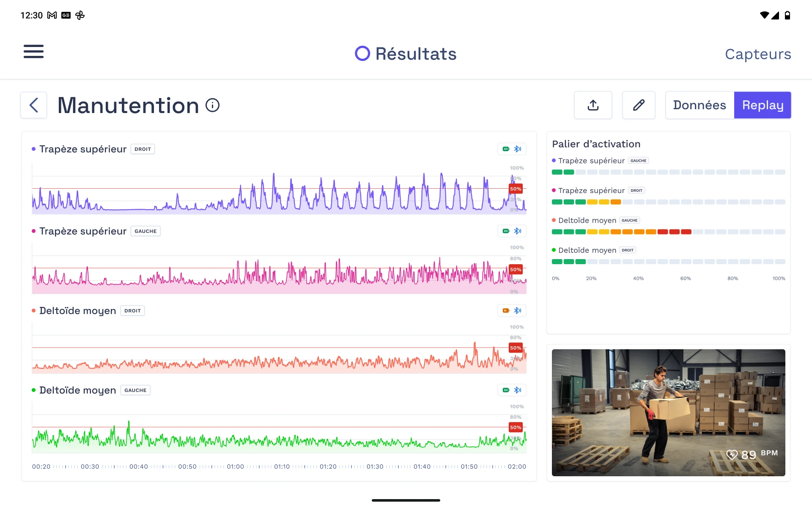Screen dimensions: 812x508
Task: Tap the 01:30 timeline label
Action: tap(375, 467)
